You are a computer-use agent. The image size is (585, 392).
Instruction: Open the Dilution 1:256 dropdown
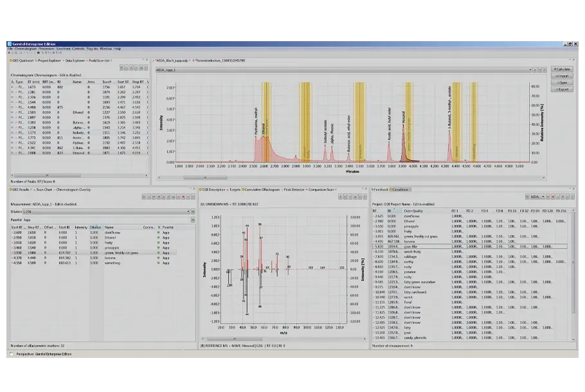point(190,211)
